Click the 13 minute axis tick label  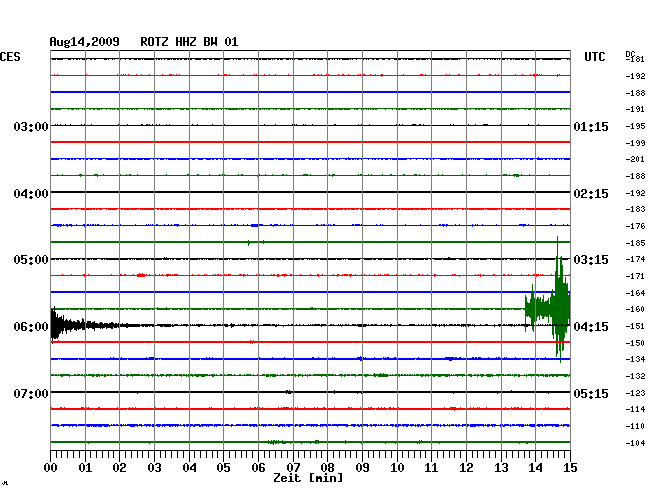(x=501, y=467)
